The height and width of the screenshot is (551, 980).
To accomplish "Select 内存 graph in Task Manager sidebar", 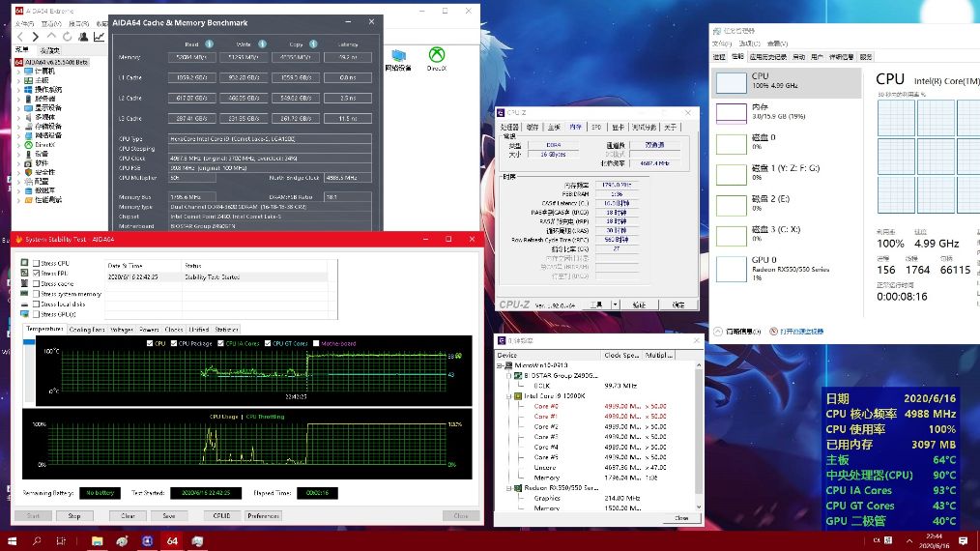I will pos(787,112).
